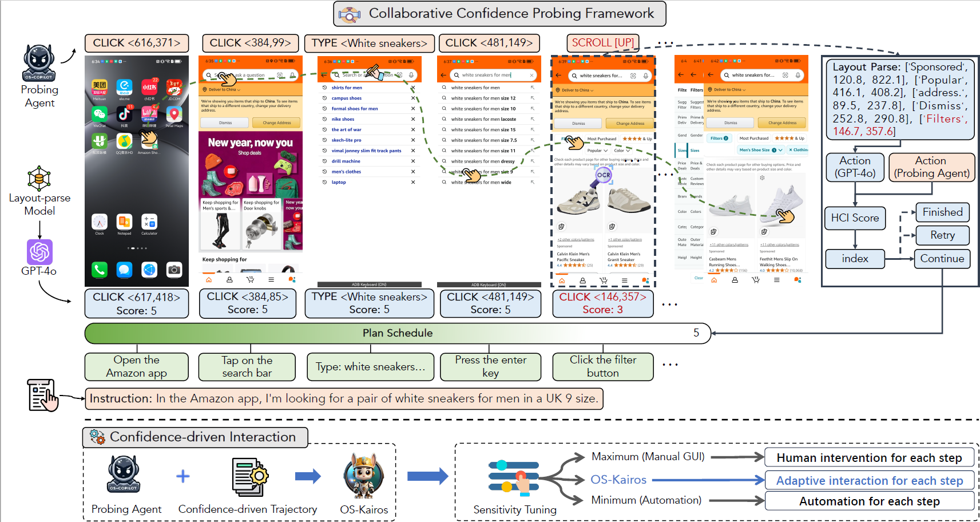The height and width of the screenshot is (522, 980).
Task: Select 'Adaptive interaction for each step' box
Action: click(870, 481)
